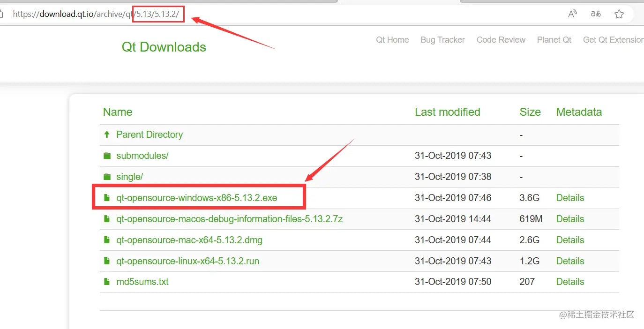Click the 207 size of md5sums.txt
The width and height of the screenshot is (644, 329).
[x=527, y=282]
